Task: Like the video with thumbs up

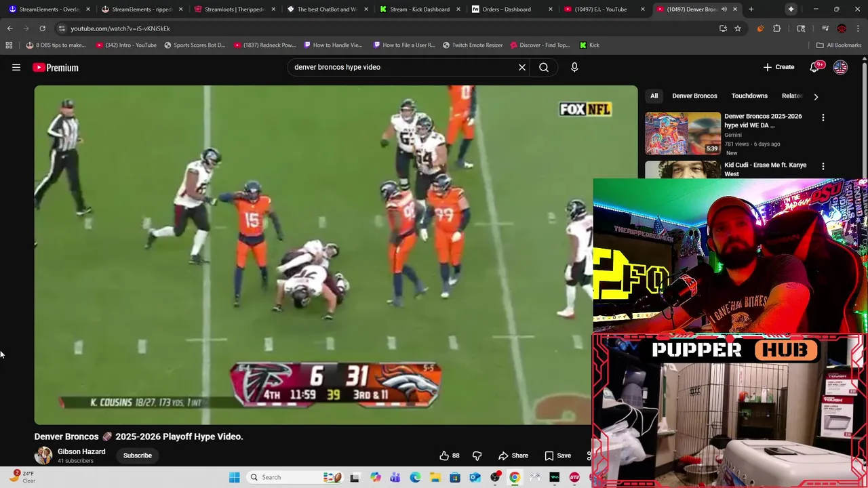Action: pyautogui.click(x=450, y=455)
